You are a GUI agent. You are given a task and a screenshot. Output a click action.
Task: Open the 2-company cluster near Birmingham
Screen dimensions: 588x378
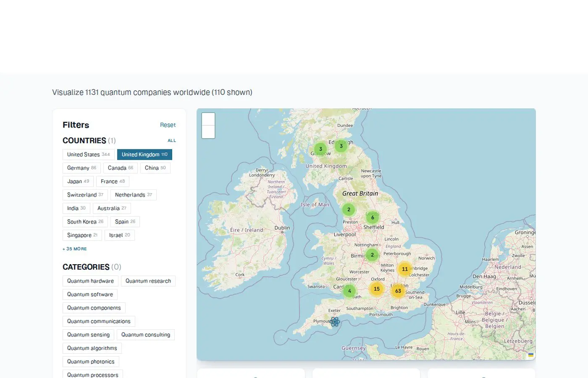(372, 255)
